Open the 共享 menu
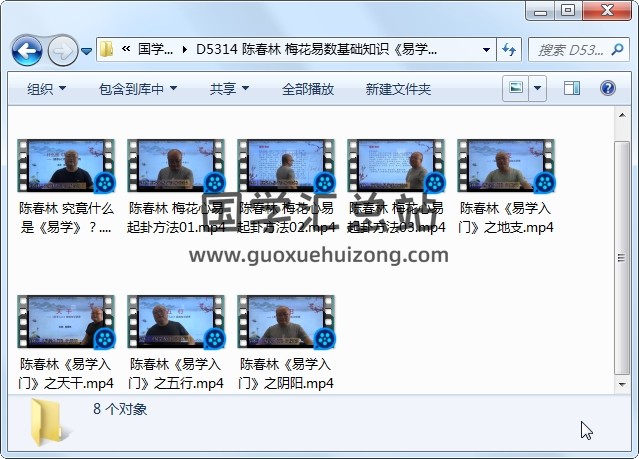 coord(229,89)
